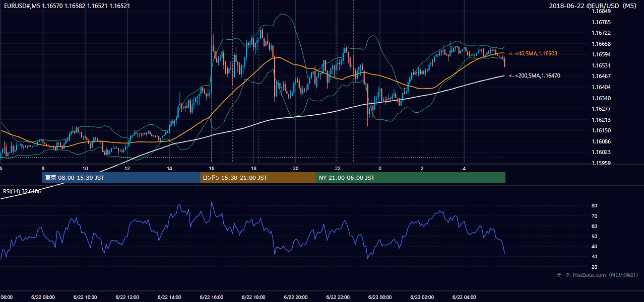Click the 6/23 00:00 time label
This screenshot has width=644, height=302.
(380, 297)
